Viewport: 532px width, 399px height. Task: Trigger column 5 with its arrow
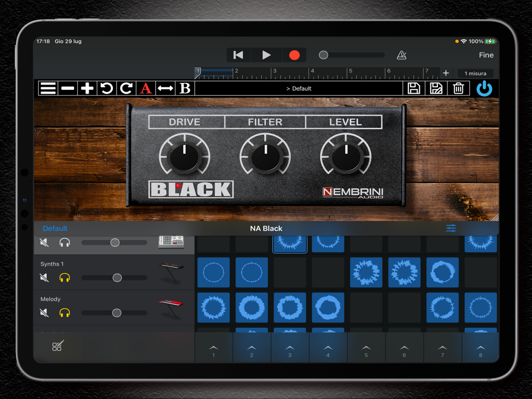click(x=366, y=348)
